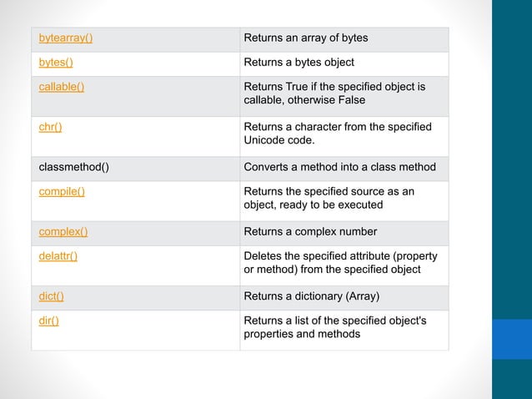Image resolution: width=532 pixels, height=399 pixels.
Task: Click the 'callable, otherwise False' description cell
Action: pyautogui.click(x=334, y=93)
